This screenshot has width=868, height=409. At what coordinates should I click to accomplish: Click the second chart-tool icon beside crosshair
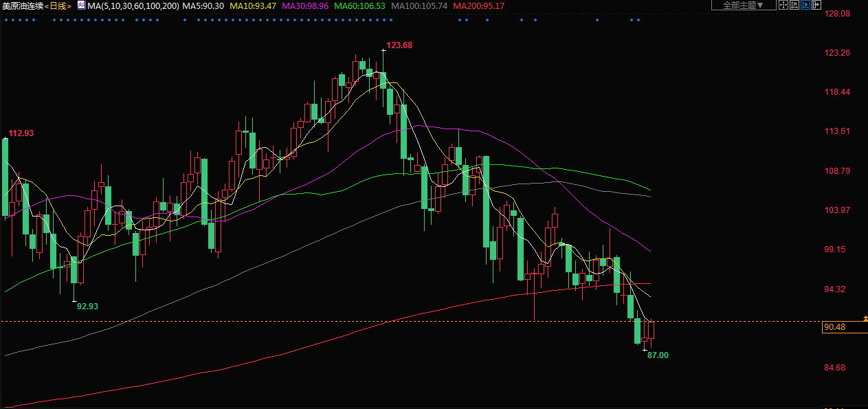tap(794, 5)
